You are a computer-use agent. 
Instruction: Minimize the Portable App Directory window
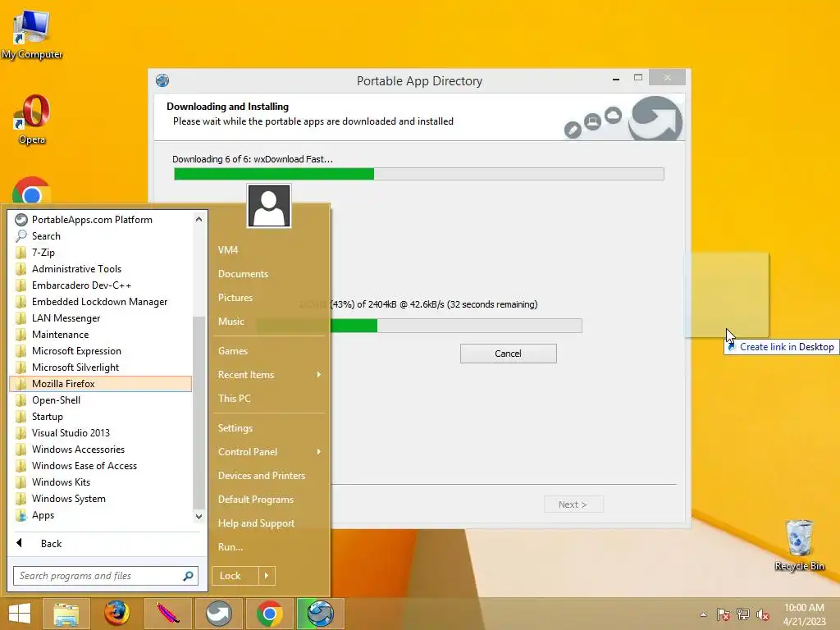(616, 78)
